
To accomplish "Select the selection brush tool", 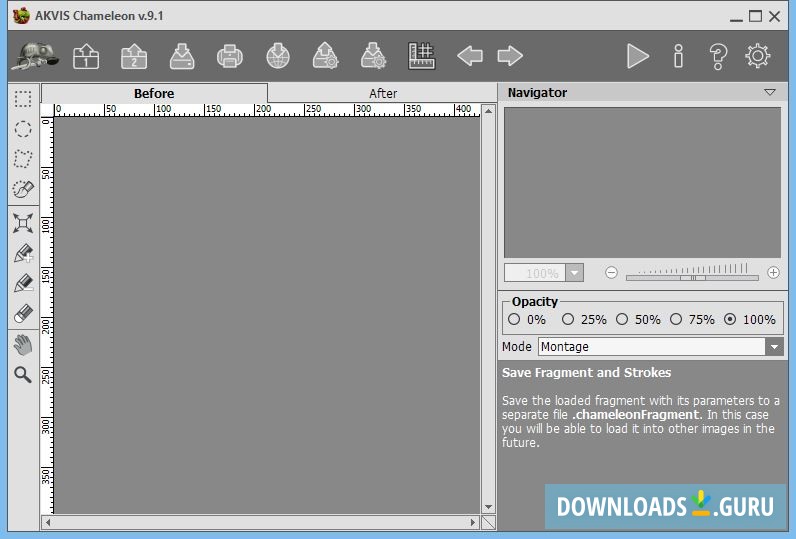I will tap(23, 189).
